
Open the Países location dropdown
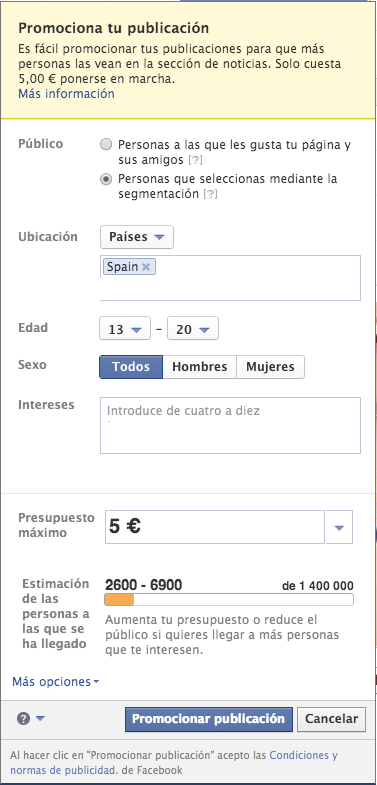point(137,237)
